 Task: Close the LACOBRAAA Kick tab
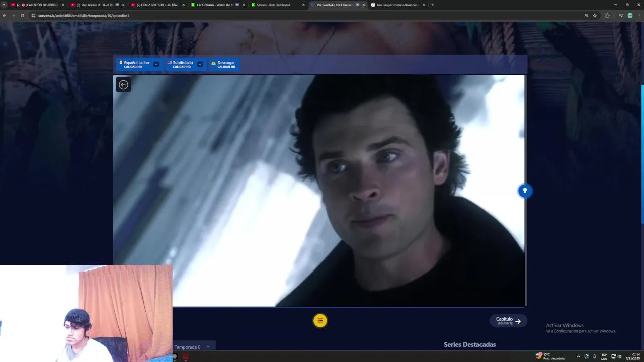click(x=244, y=5)
